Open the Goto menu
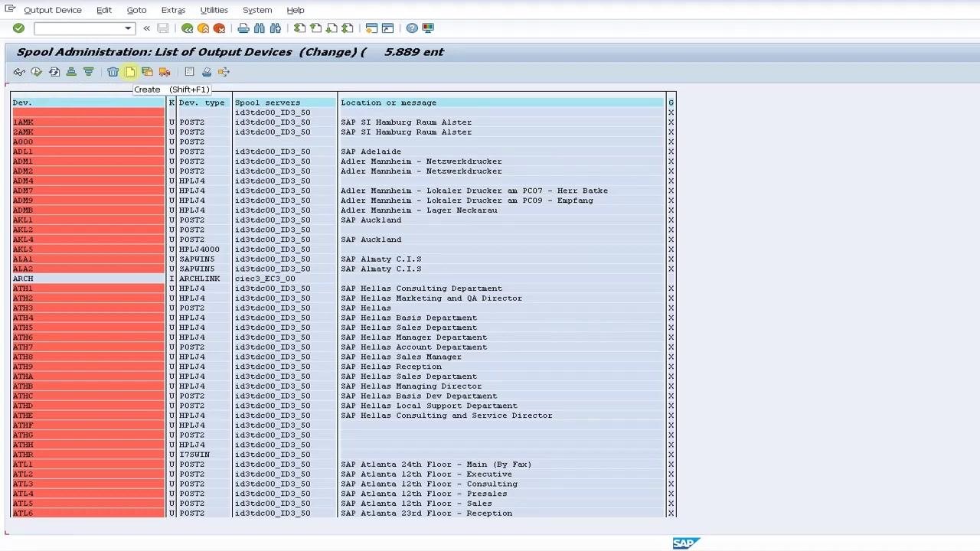The height and width of the screenshot is (551, 980). [136, 10]
